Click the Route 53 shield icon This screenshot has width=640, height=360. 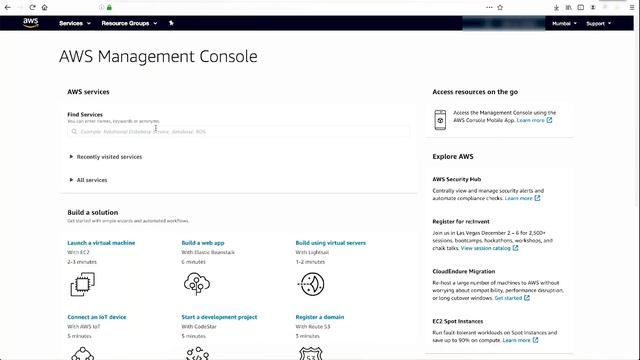point(311,353)
